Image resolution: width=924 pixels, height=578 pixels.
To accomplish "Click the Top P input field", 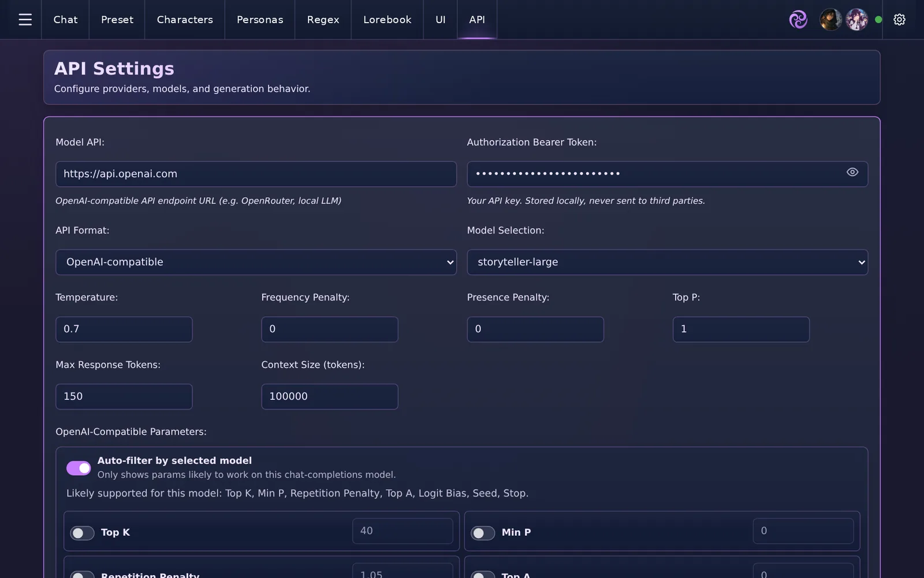I will [x=741, y=329].
